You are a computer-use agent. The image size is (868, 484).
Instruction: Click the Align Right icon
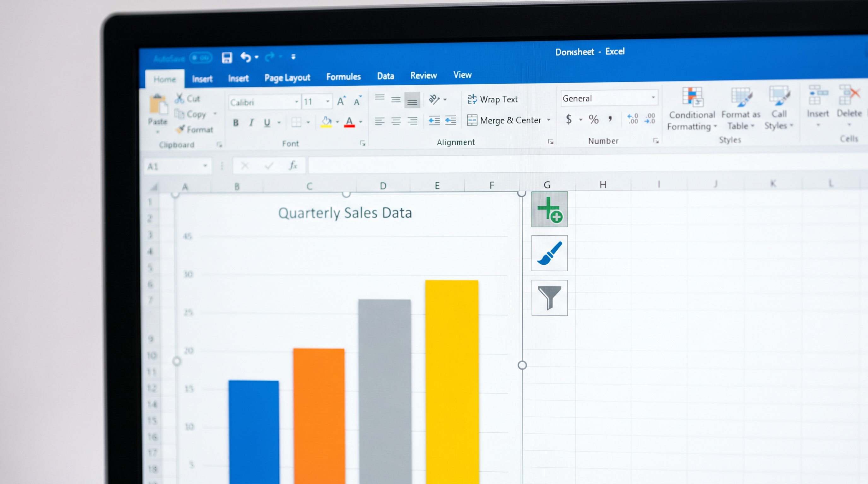coord(412,120)
